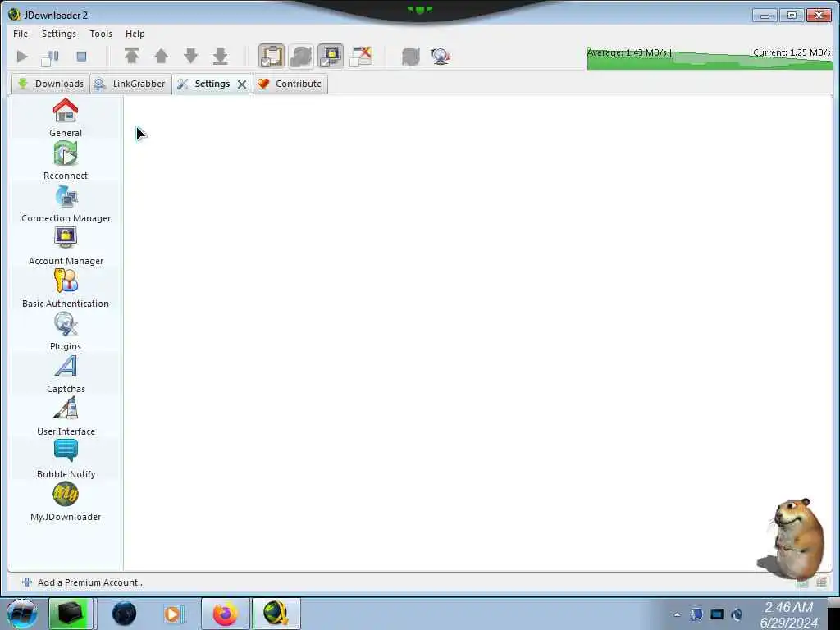840x630 pixels.
Task: Toggle silent mode icon with red X
Action: (361, 56)
